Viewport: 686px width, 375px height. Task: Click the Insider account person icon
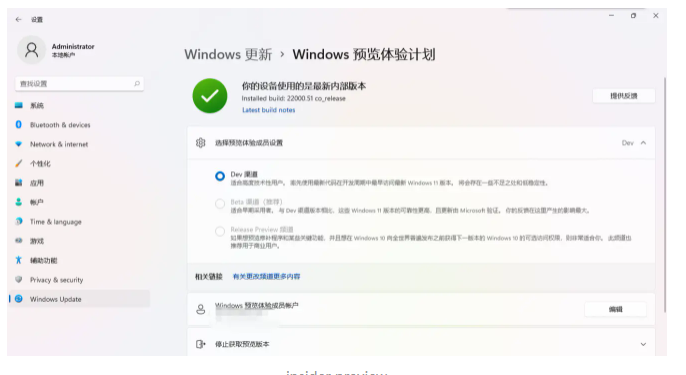click(x=200, y=309)
